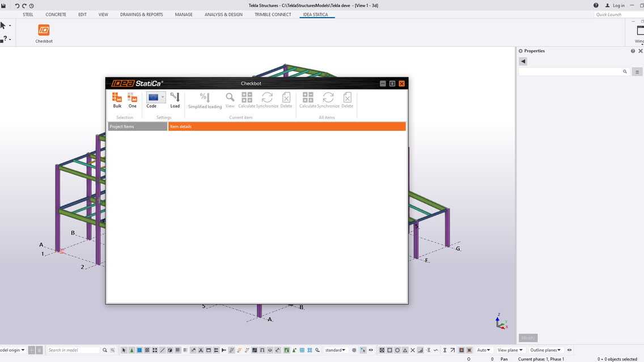Open the Auto snap depth dropdown
This screenshot has width=644, height=362.
[x=484, y=350]
